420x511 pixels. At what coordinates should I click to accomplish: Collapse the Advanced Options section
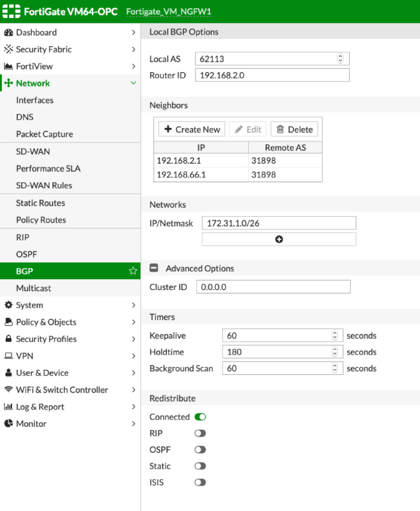pos(154,268)
